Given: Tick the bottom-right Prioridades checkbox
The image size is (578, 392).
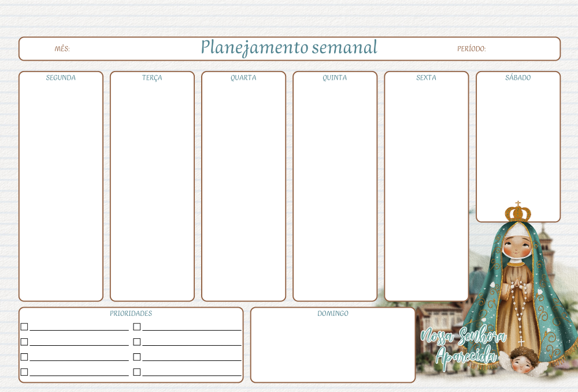Looking at the screenshot, I should click(x=137, y=372).
